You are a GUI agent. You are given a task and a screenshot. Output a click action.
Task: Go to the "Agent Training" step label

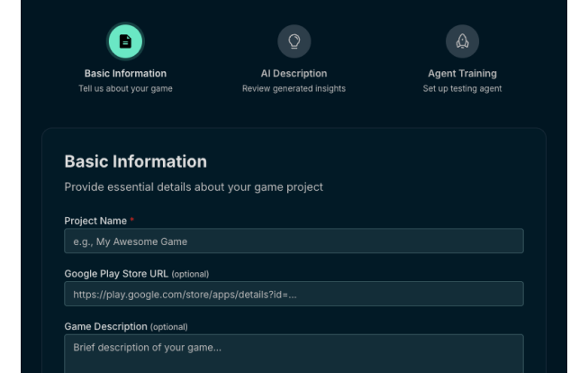click(462, 73)
